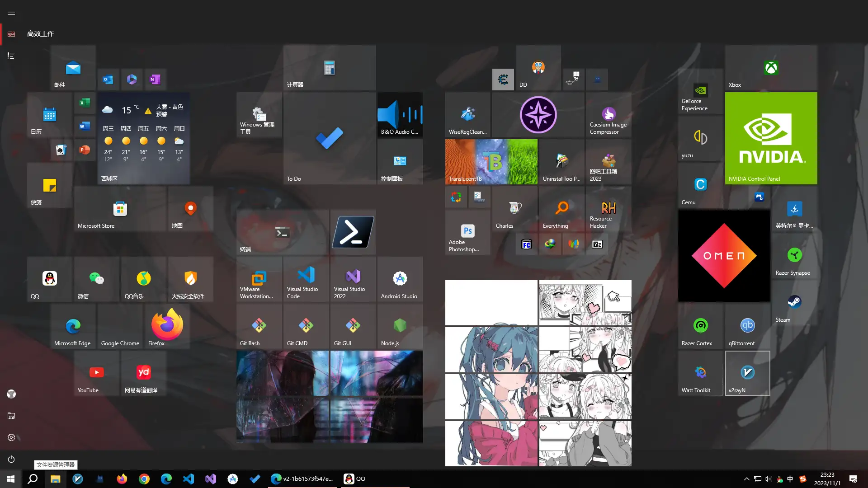Launch the Calculator (计算器) tile
This screenshot has width=868, height=488.
[x=329, y=68]
